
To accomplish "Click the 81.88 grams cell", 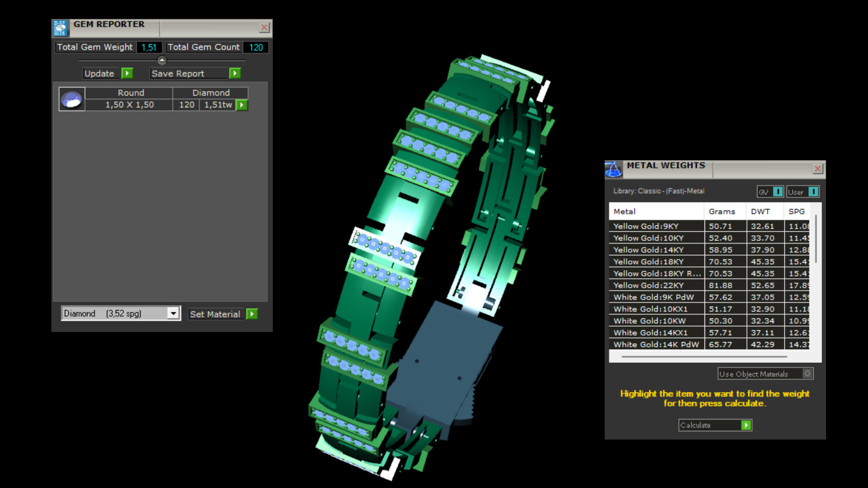I will tap(726, 285).
